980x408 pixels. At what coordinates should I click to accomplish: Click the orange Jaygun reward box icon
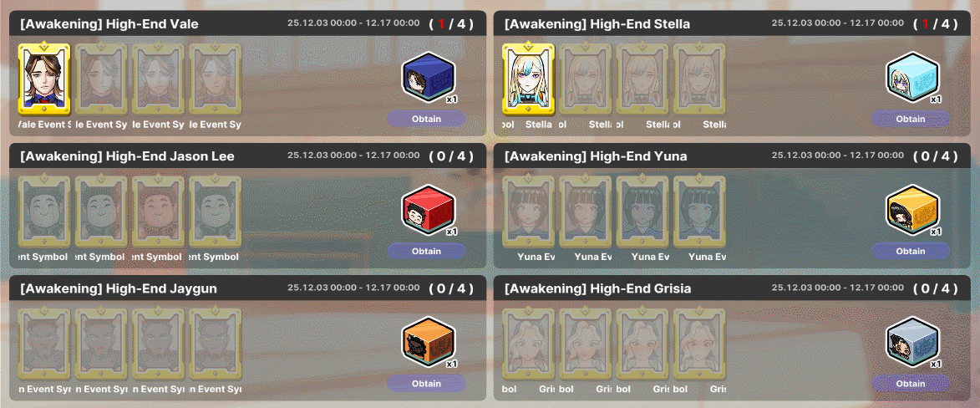429,342
